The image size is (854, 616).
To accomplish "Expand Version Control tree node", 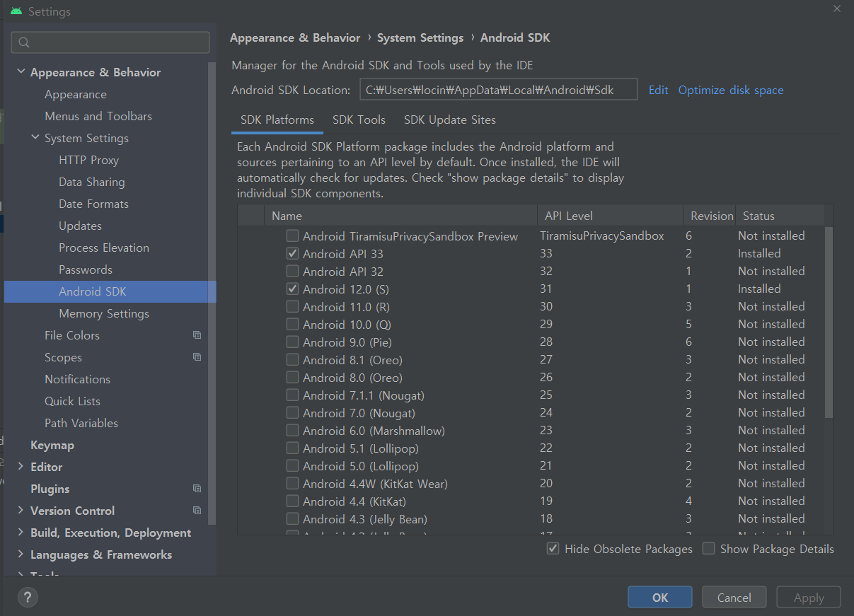I will (x=21, y=511).
